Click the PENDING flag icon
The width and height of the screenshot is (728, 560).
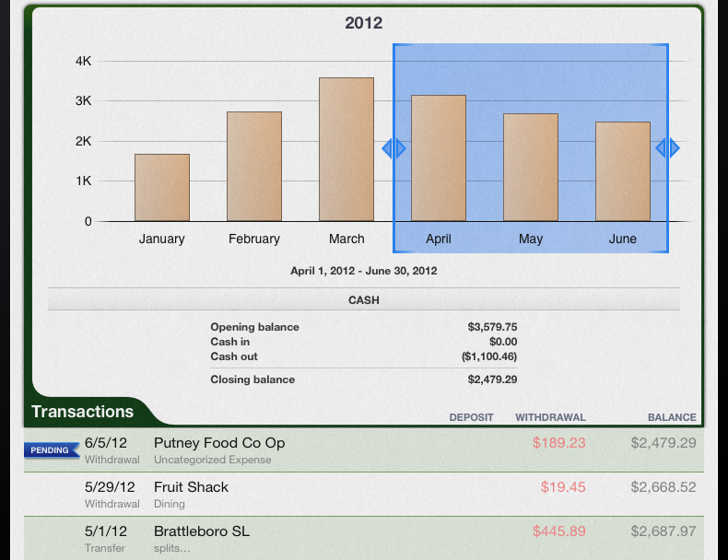[50, 450]
